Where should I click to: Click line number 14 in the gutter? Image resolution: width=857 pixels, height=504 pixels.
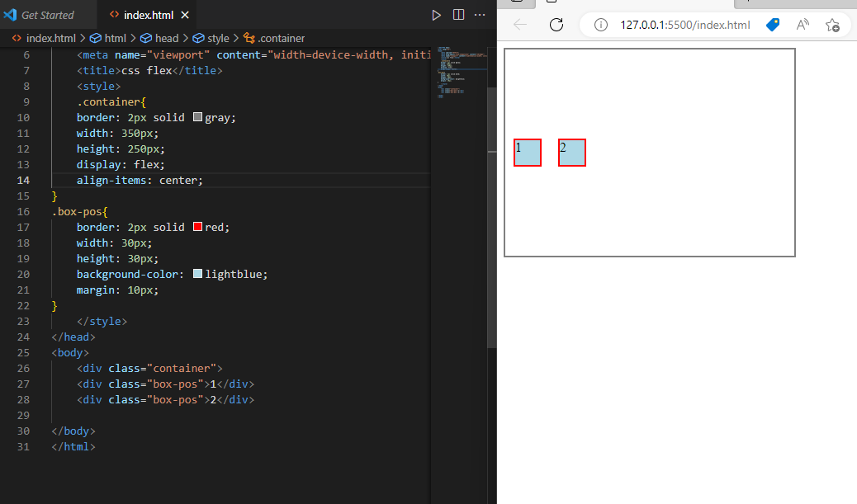click(23, 180)
